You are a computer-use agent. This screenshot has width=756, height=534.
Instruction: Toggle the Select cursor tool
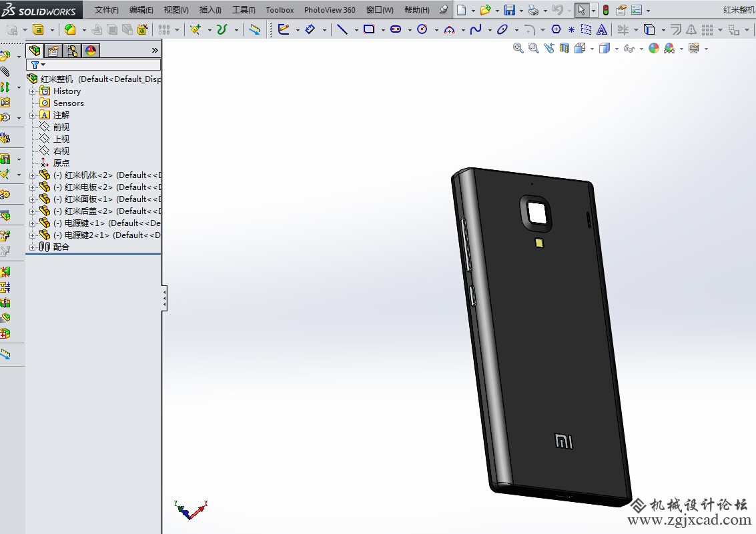point(581,9)
